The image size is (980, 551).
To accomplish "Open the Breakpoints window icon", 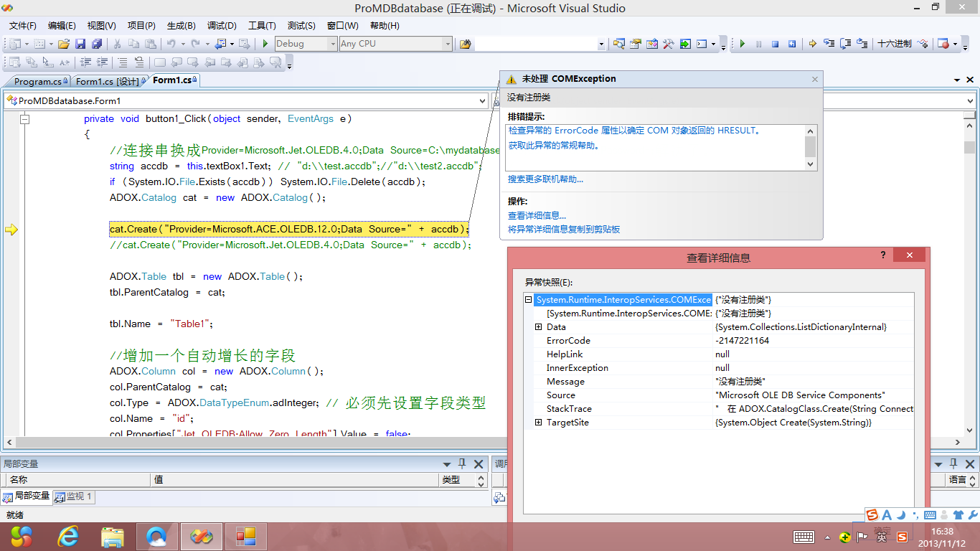I will click(944, 44).
